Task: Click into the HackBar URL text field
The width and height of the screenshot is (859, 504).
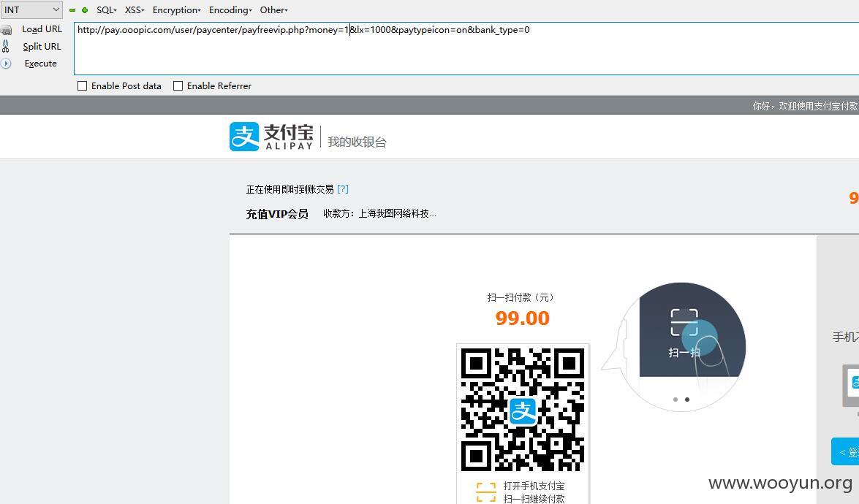Action: [x=466, y=48]
